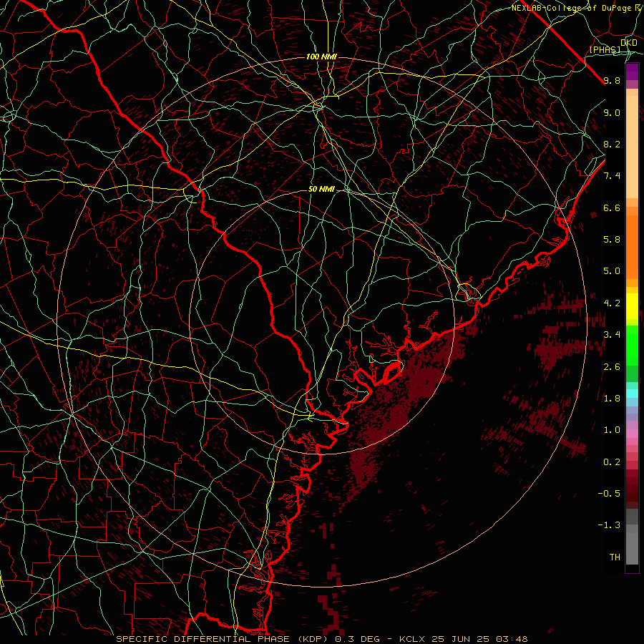This screenshot has width=644, height=644.
Task: Click the "50 NMI" range ring label
Action: 321,190
